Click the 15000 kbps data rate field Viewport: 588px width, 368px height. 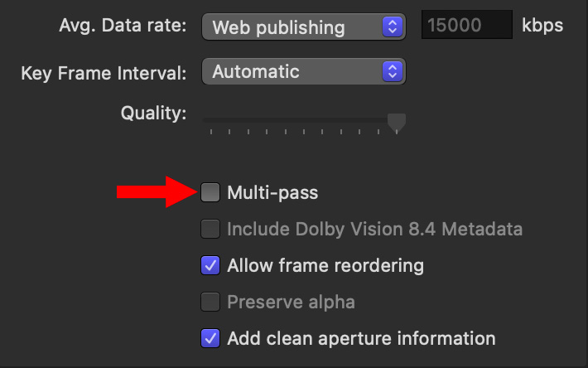pos(467,25)
